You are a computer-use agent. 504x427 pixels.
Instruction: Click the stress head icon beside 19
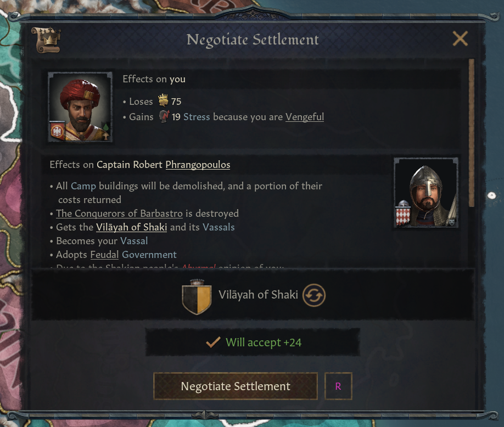coord(164,117)
